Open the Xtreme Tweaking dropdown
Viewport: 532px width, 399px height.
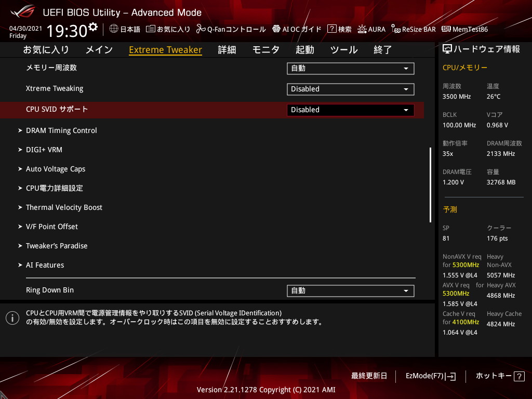(x=351, y=89)
